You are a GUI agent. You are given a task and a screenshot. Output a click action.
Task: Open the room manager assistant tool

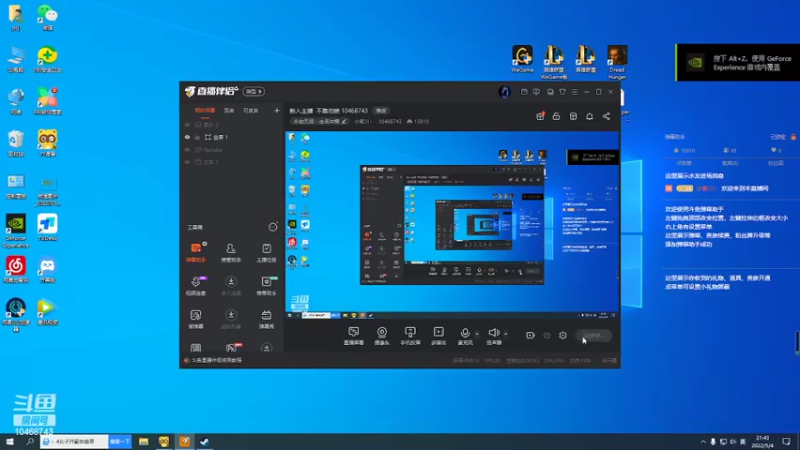(231, 253)
